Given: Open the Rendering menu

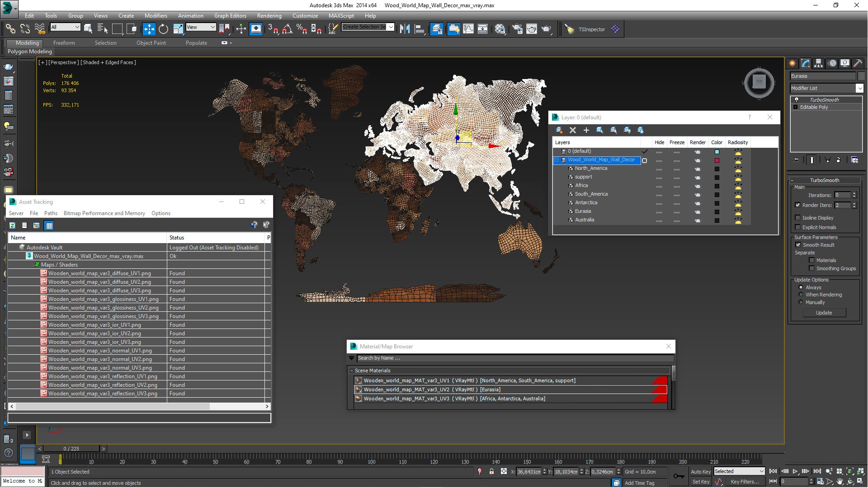Looking at the screenshot, I should (269, 15).
